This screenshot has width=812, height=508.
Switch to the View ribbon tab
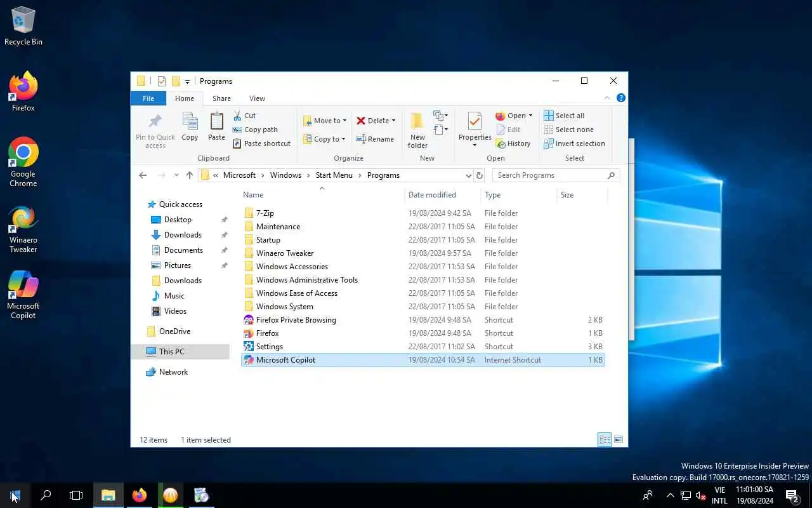(x=257, y=98)
